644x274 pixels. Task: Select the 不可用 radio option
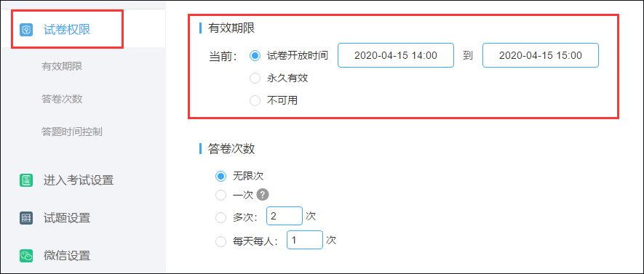point(255,100)
